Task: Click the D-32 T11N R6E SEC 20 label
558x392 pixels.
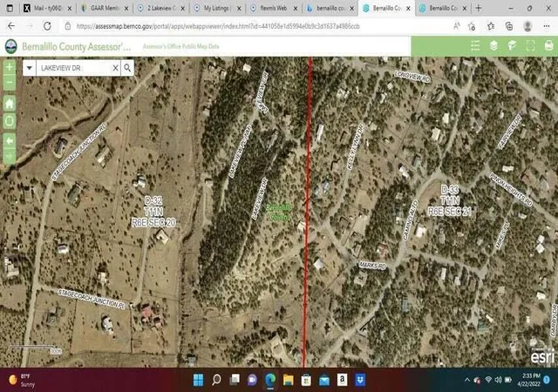Action: click(x=153, y=212)
